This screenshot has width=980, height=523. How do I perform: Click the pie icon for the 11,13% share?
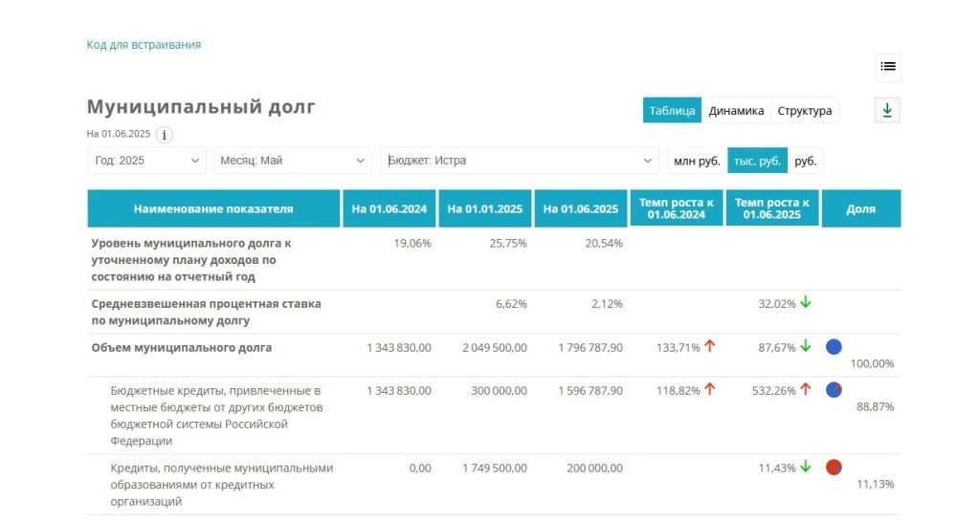(x=834, y=468)
